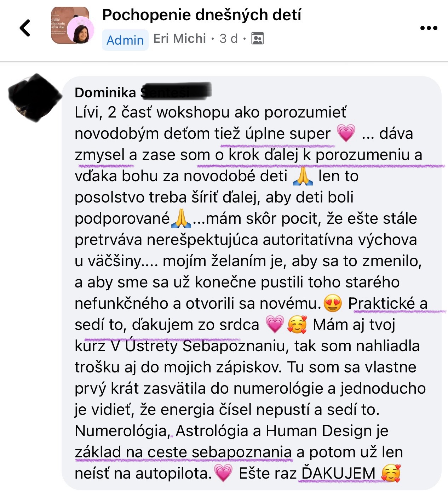The height and width of the screenshot is (491, 448).
Task: Tap the final smiling-hearts emoji after ĎAKUJEM
Action: tap(391, 473)
